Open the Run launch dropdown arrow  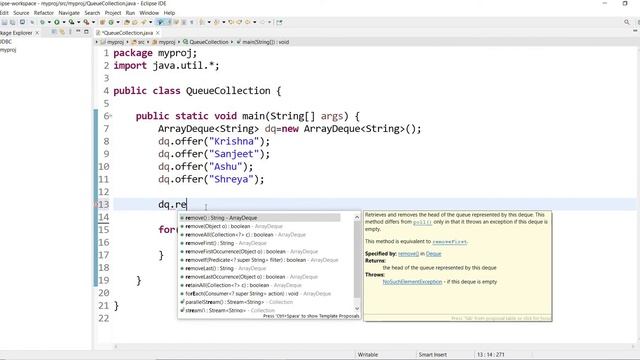(64, 22)
